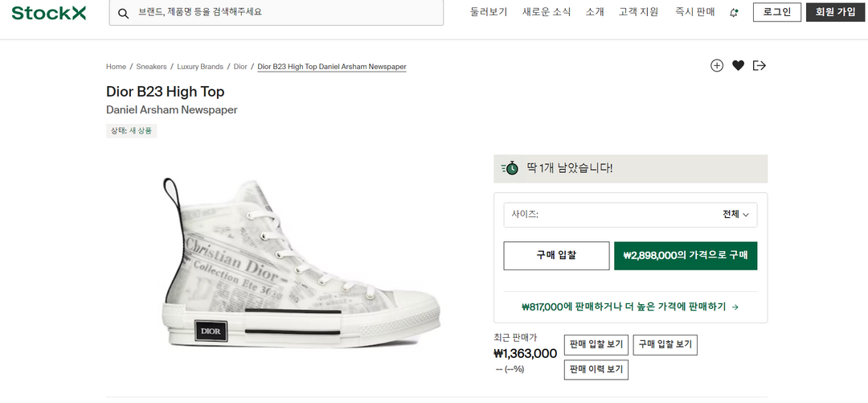Open the 둘러보기 menu
The height and width of the screenshot is (403, 868).
pos(489,12)
